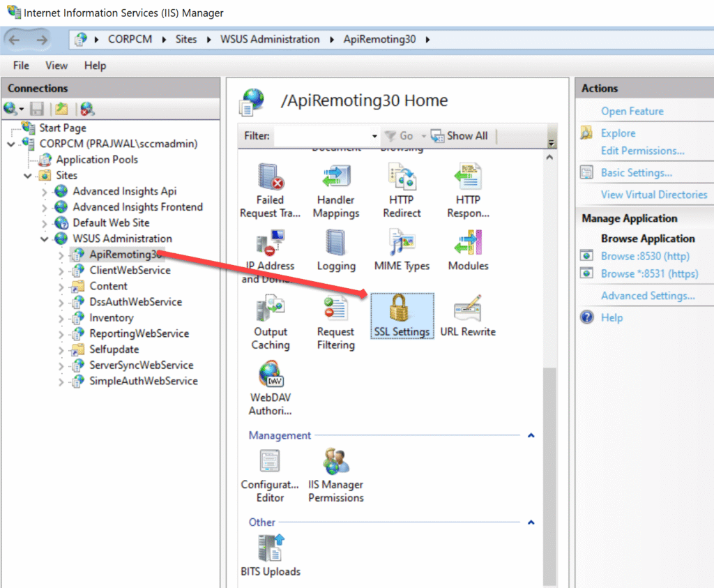Open HTTP Response Headers feature
Image resolution: width=714 pixels, height=588 pixels.
[x=468, y=191]
